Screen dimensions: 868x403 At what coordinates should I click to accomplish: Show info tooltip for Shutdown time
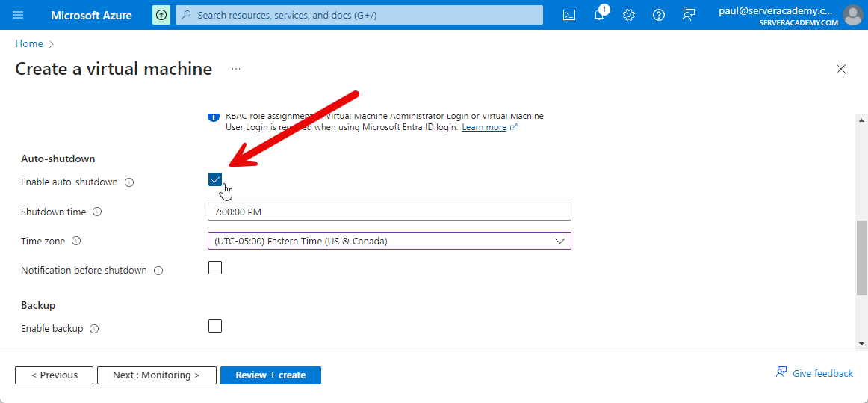coord(97,212)
